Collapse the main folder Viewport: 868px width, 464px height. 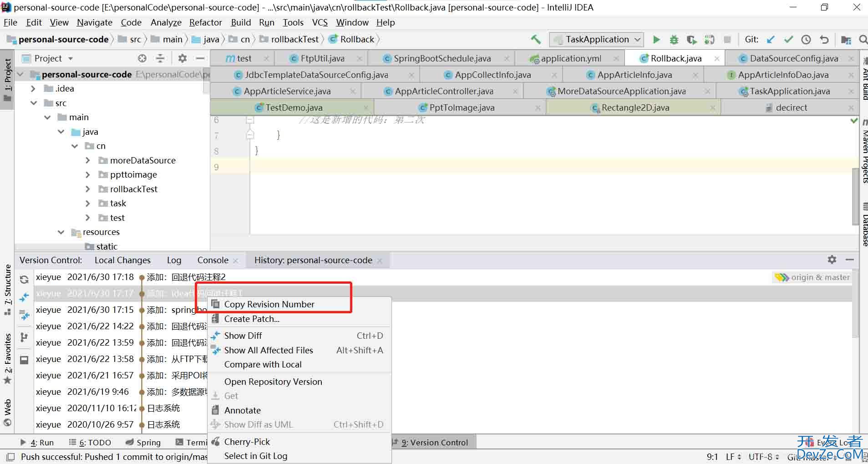(47, 117)
